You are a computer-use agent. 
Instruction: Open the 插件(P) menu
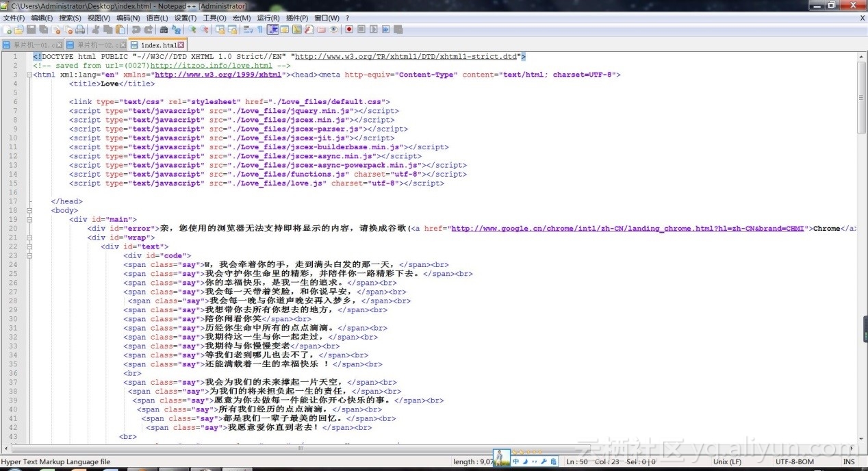[296, 18]
